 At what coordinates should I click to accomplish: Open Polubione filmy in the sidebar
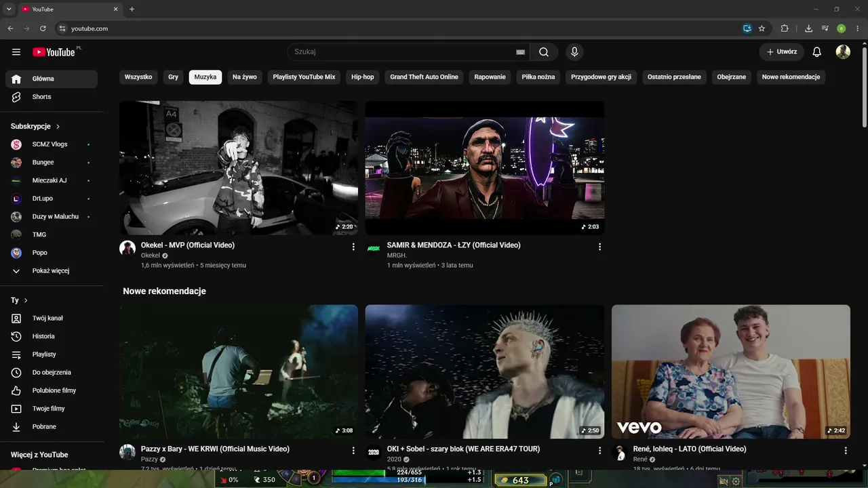[x=52, y=390]
